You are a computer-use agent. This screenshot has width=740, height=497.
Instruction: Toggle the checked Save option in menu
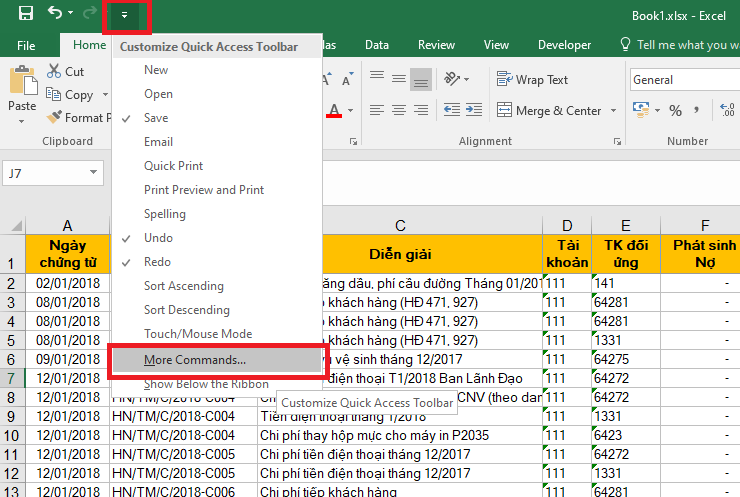click(156, 118)
